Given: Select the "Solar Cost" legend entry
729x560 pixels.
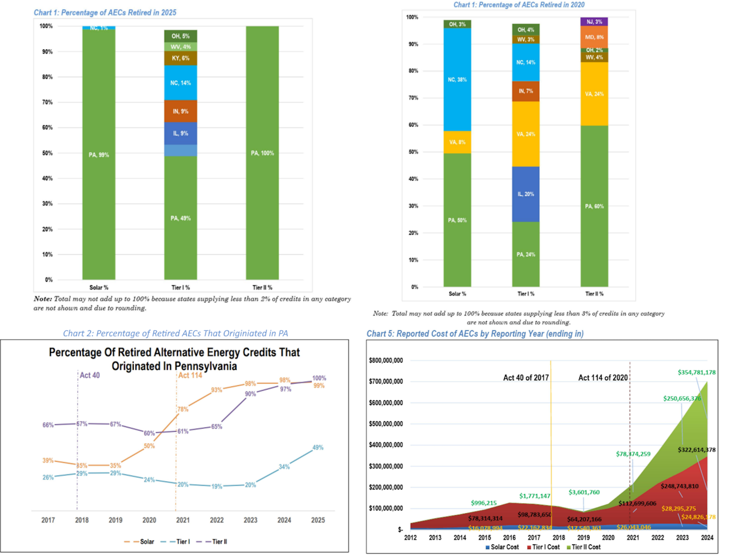Looking at the screenshot, I should pos(502,547).
